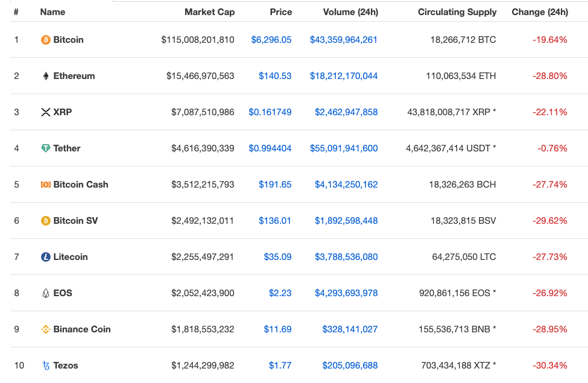This screenshot has height=383, width=588.
Task: Select the Bitcoin SV coin icon
Action: click(45, 221)
